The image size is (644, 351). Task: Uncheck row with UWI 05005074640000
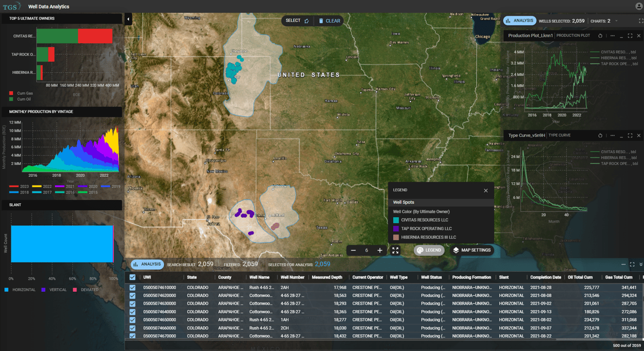point(132,312)
